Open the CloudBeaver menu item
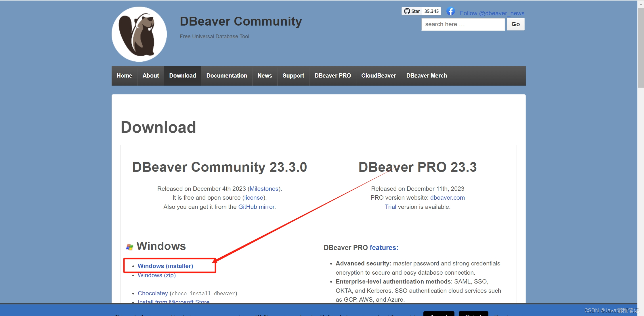The image size is (644, 316). [x=379, y=76]
